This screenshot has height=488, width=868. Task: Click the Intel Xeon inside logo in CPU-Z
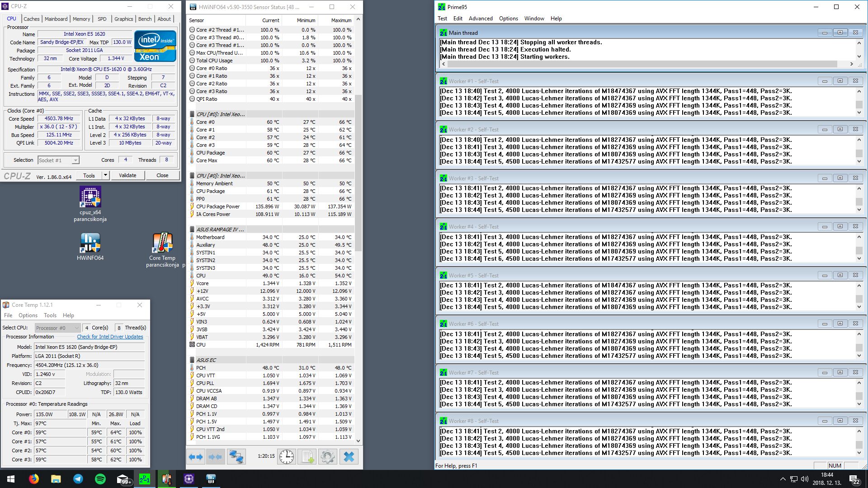tap(155, 47)
